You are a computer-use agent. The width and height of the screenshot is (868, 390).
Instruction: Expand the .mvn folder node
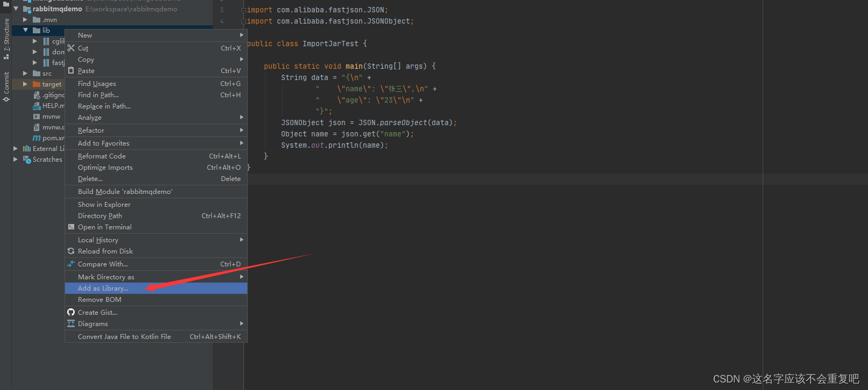pos(25,19)
